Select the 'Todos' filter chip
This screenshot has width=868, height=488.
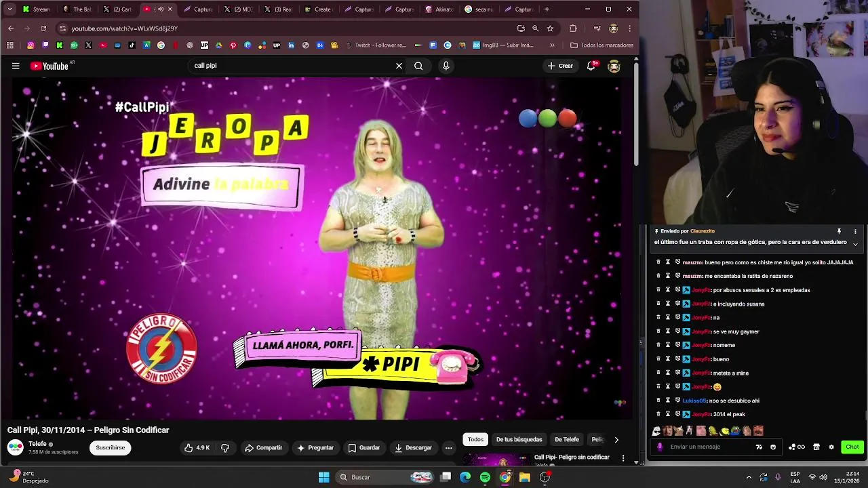pyautogui.click(x=475, y=439)
